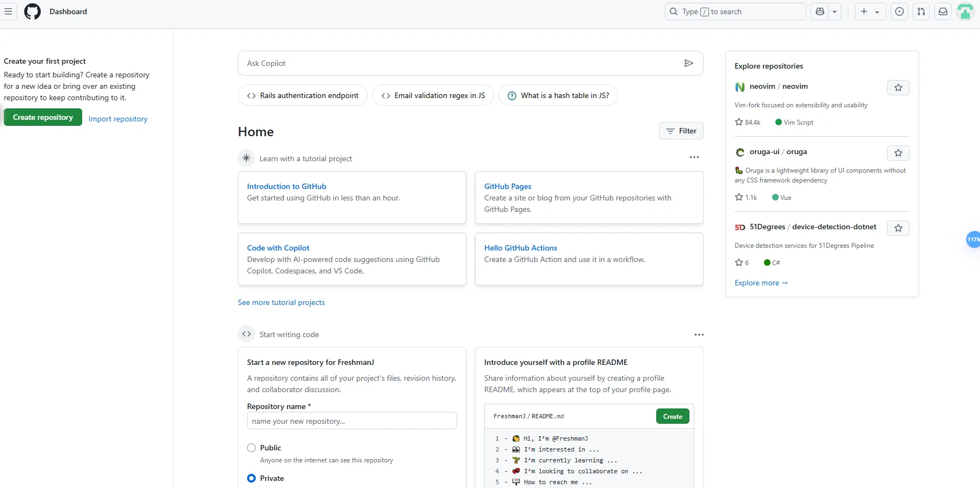The width and height of the screenshot is (980, 488).
Task: Focus the Type / to search box
Action: pyautogui.click(x=735, y=11)
